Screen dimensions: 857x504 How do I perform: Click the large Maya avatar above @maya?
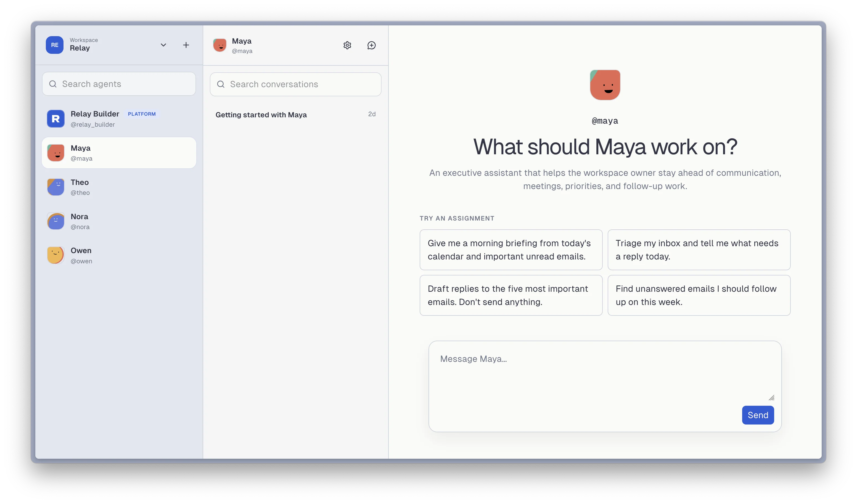click(x=605, y=85)
